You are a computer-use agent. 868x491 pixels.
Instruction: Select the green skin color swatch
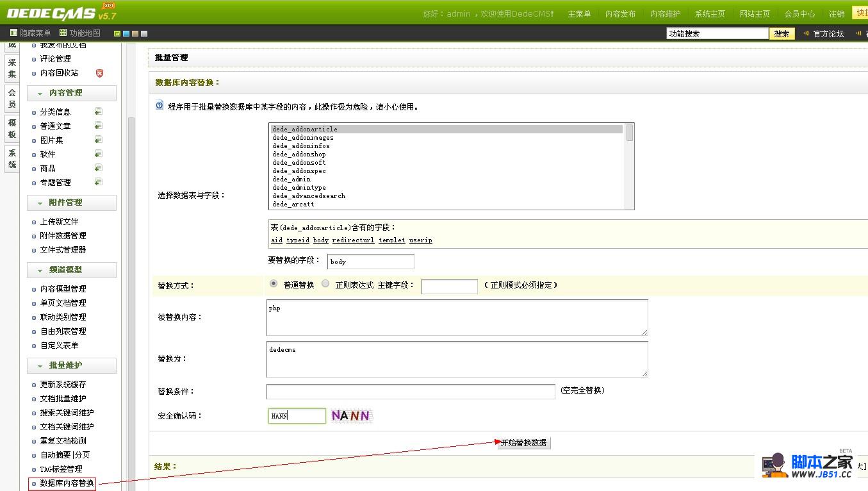pos(117,33)
